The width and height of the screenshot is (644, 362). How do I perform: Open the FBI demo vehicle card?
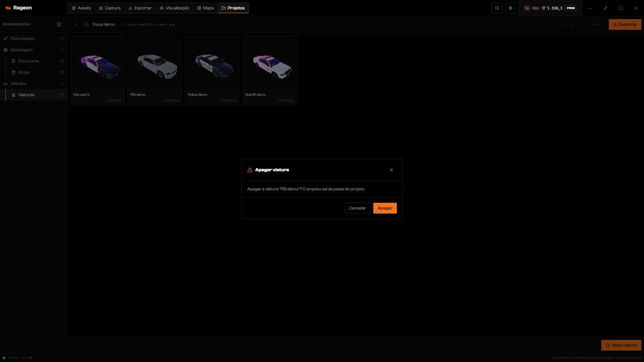(155, 71)
